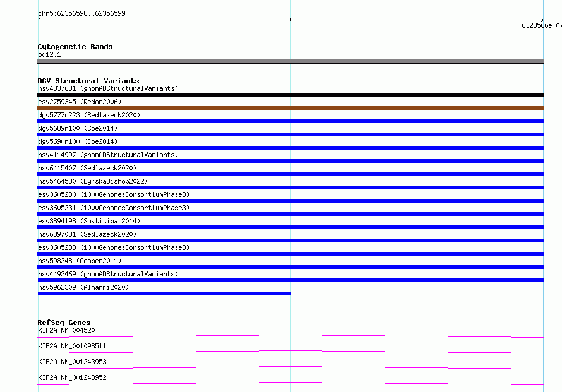This screenshot has height=392, width=562.
Task: Select variant label nsv4492469 (gnomADStructuralVariants)
Action: [108, 274]
